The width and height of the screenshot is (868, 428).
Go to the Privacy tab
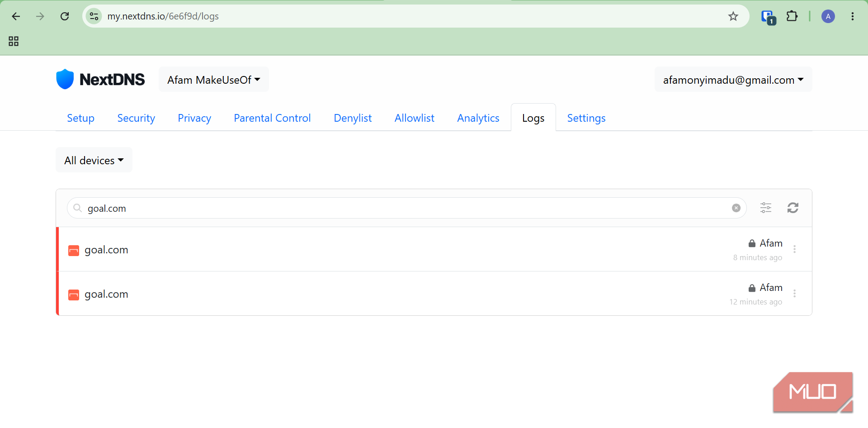pyautogui.click(x=194, y=118)
